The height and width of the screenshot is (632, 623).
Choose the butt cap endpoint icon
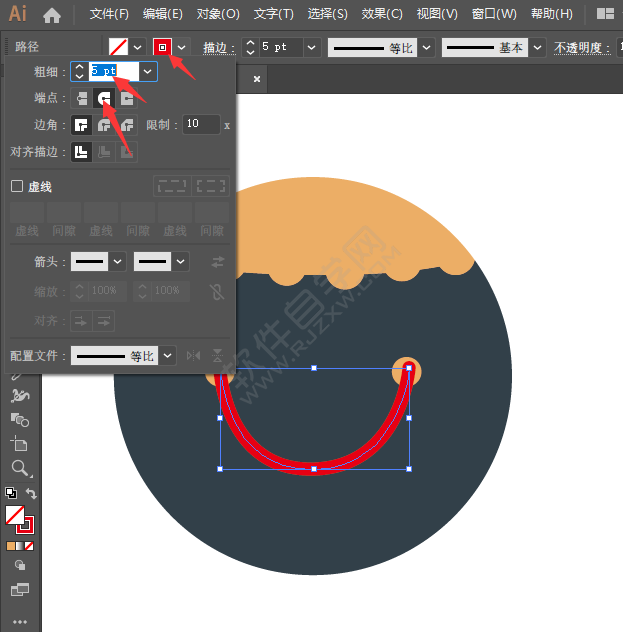(82, 98)
